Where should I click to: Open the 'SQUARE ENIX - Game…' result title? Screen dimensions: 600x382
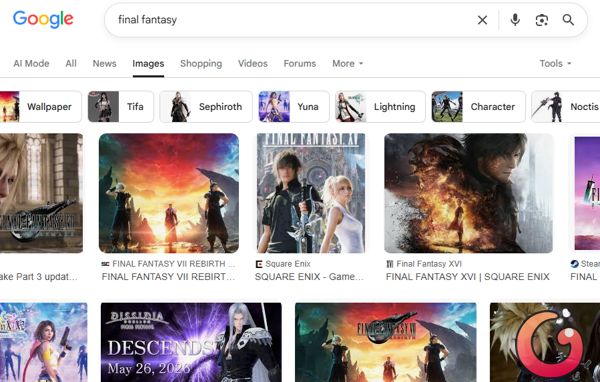pyautogui.click(x=309, y=277)
